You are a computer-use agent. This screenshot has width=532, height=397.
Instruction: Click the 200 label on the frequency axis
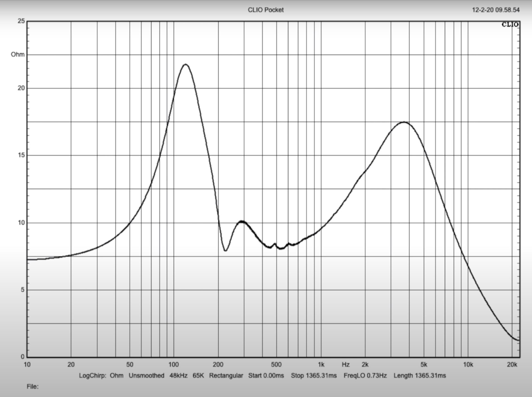[x=218, y=365]
